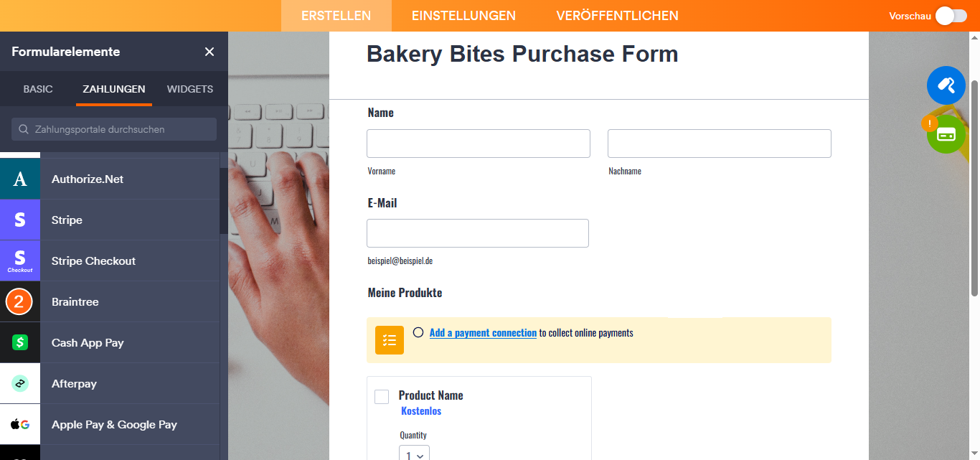Open the form designer paint roller
980x460 pixels.
click(x=946, y=85)
